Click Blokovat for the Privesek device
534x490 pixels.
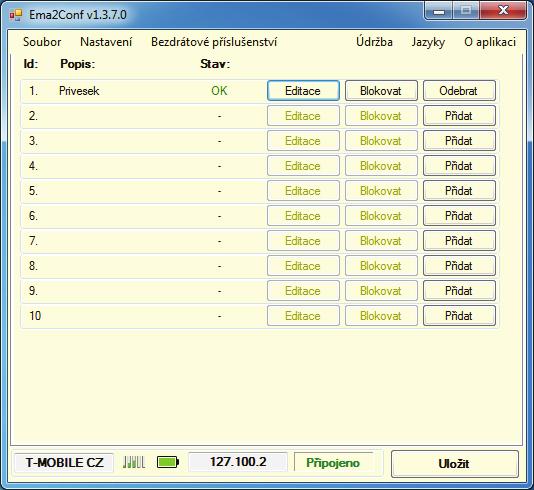tap(381, 91)
